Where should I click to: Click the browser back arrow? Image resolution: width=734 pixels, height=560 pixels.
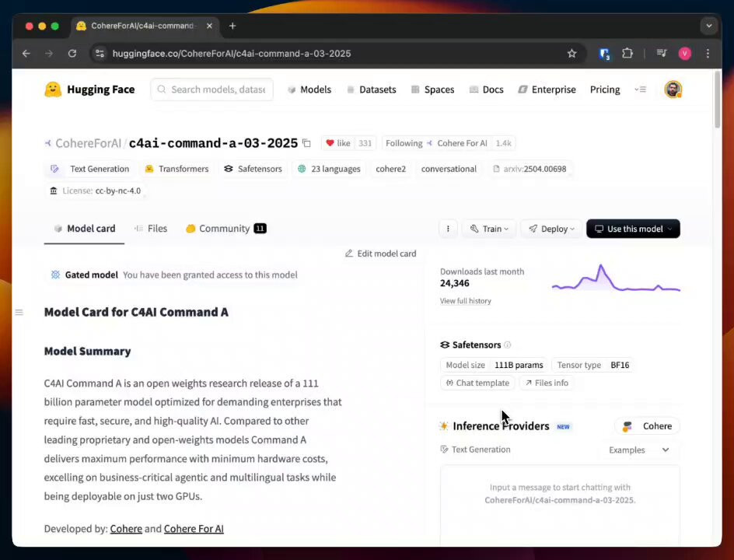[26, 54]
